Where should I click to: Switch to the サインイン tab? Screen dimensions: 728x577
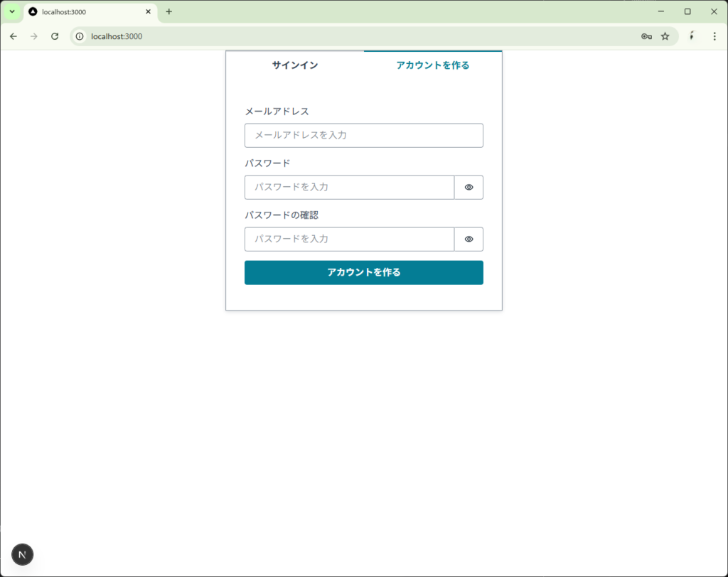coord(294,65)
